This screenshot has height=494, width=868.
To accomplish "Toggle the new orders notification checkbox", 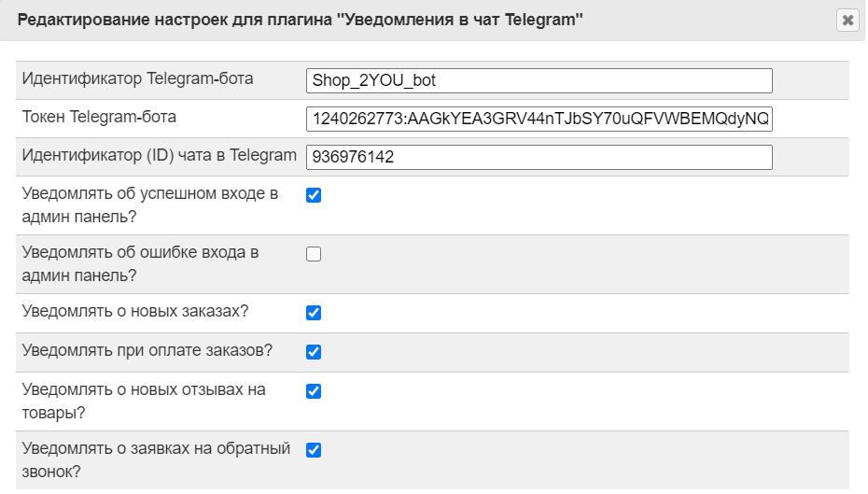I will 314,312.
